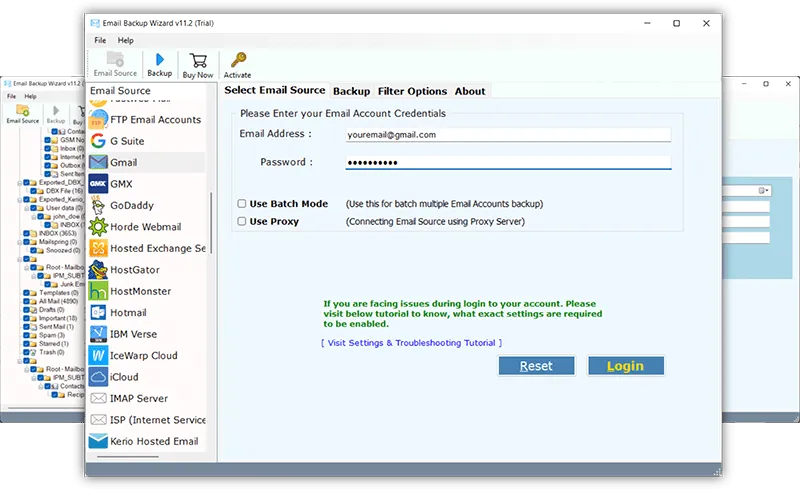Screen dimensions: 800x490
Task: Select Gmail in the source list
Action: coord(146,162)
